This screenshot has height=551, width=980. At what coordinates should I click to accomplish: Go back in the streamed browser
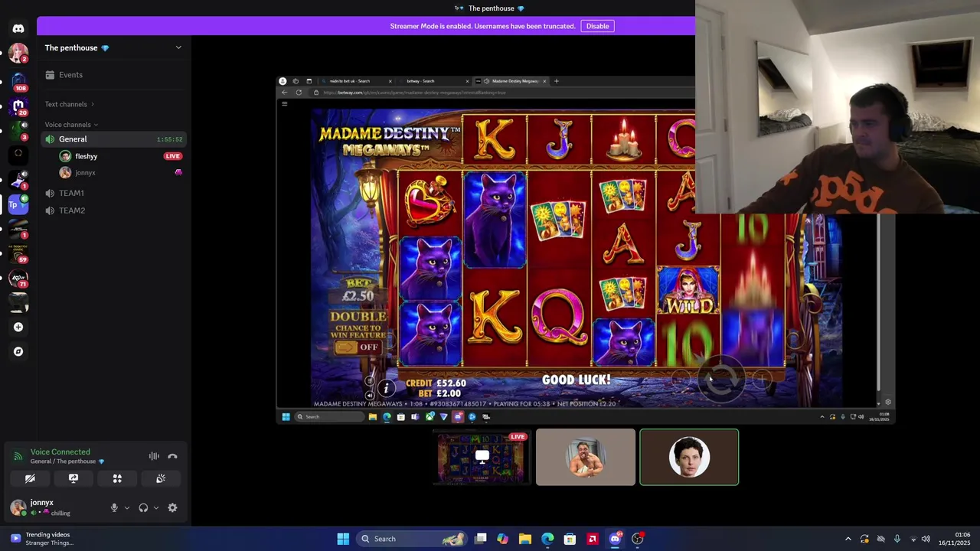point(285,93)
